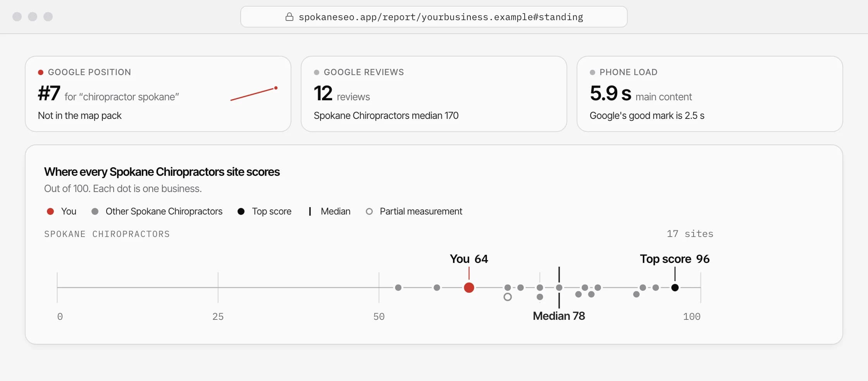This screenshot has width=868, height=381.
Task: Click the 'Top score 96' label
Action: 675,259
